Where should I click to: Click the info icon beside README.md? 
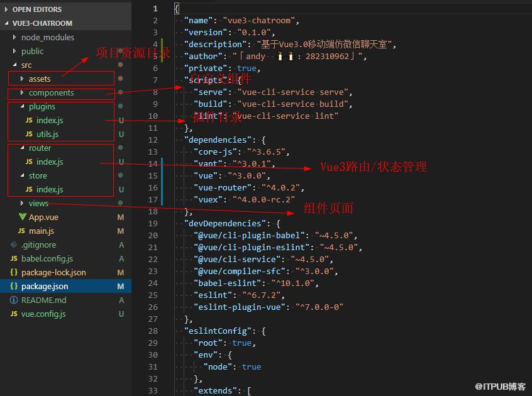pyautogui.click(x=14, y=300)
